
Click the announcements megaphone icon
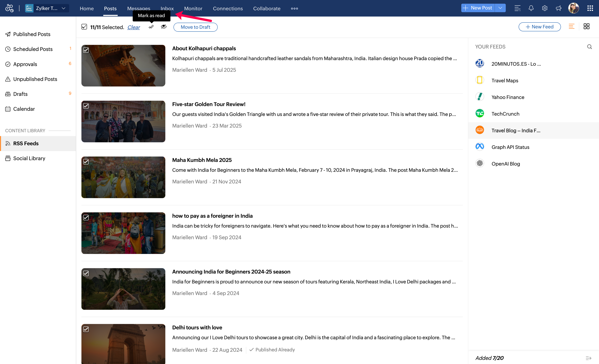[558, 8]
